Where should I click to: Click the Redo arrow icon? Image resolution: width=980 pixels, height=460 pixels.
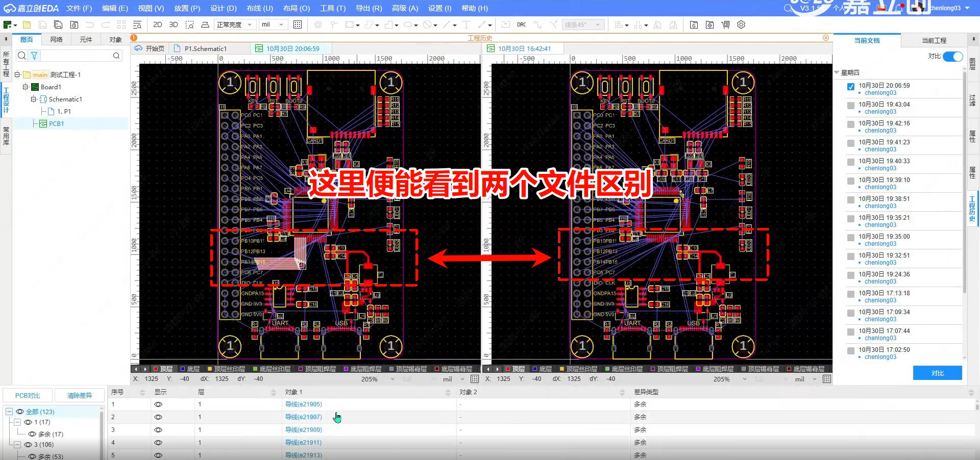106,24
